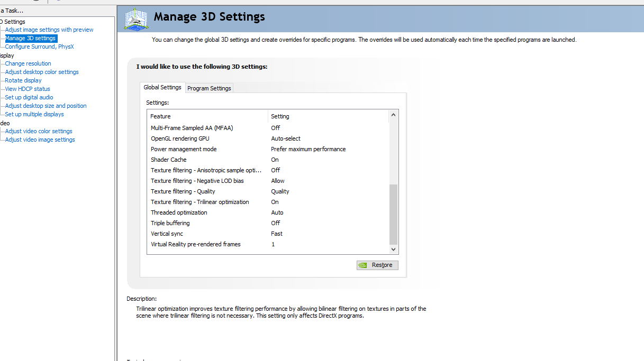Viewport: 644px width, 361px height.
Task: Select the Threaded optimization row
Action: pos(268,212)
